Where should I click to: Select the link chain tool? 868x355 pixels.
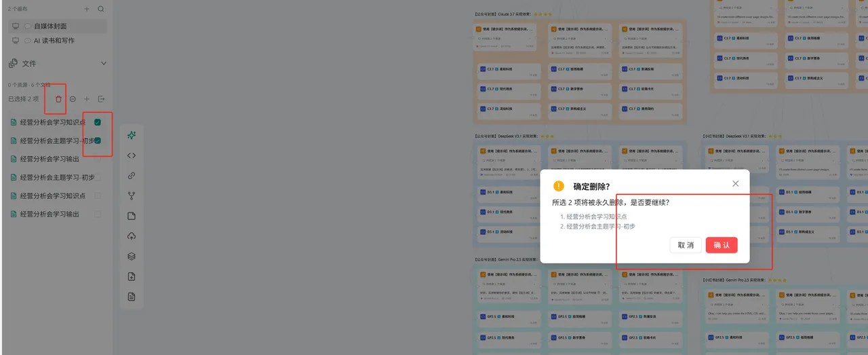(x=132, y=175)
